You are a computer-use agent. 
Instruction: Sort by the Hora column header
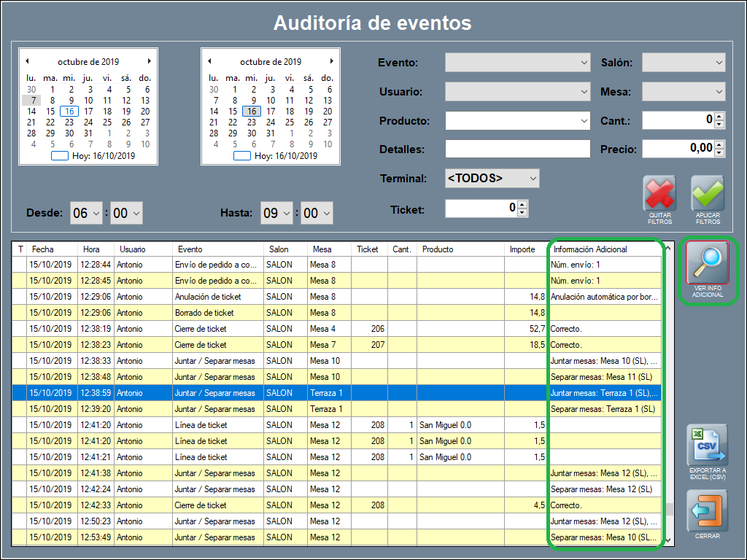96,249
